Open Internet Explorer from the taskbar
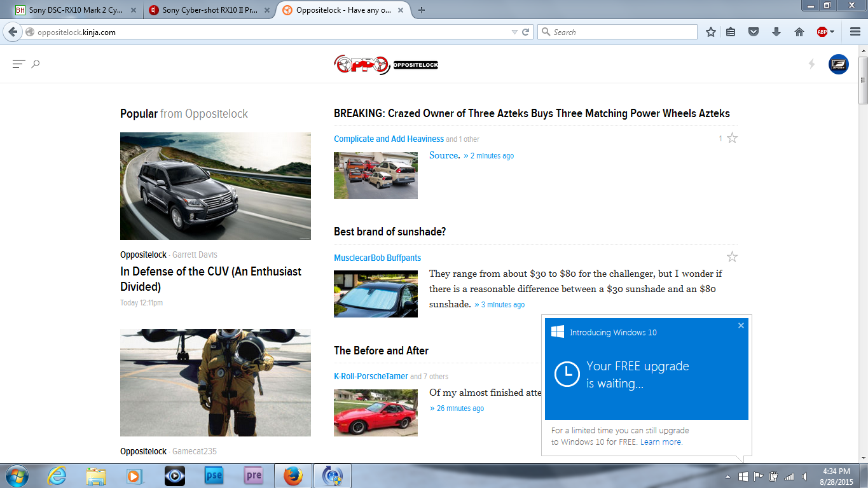The height and width of the screenshot is (488, 868). (x=57, y=476)
